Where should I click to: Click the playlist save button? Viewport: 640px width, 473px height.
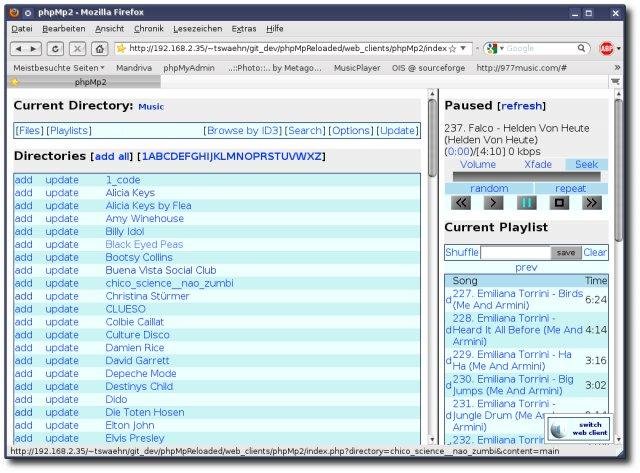tap(566, 253)
